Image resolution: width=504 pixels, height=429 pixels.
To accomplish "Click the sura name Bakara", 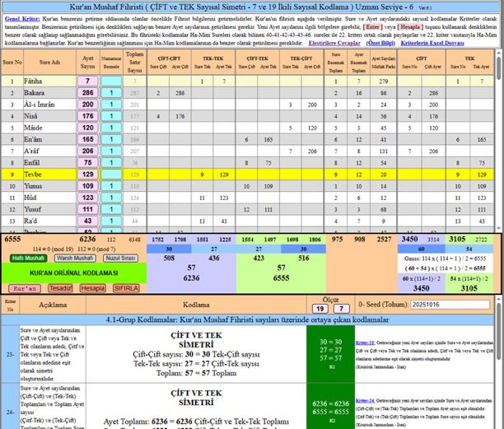I will click(34, 92).
